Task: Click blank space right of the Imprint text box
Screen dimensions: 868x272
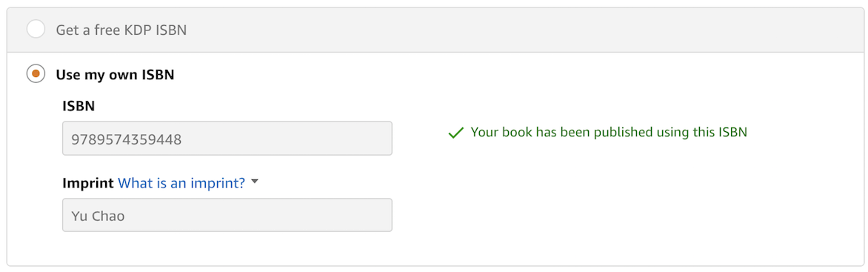Action: pos(609,215)
